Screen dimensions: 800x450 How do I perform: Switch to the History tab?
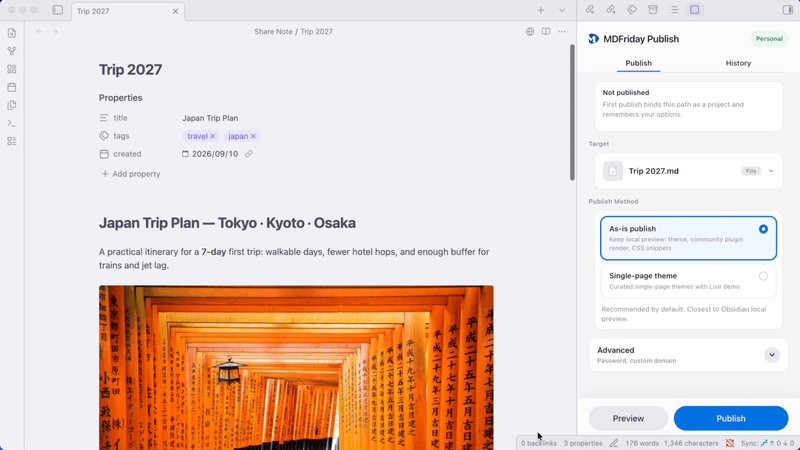738,63
